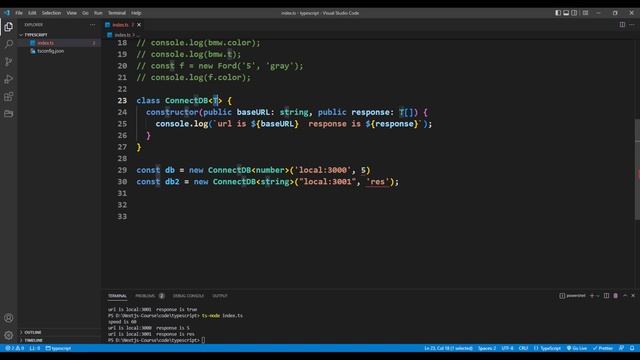
Task: Click the VS Code logo in title bar
Action: point(7,13)
